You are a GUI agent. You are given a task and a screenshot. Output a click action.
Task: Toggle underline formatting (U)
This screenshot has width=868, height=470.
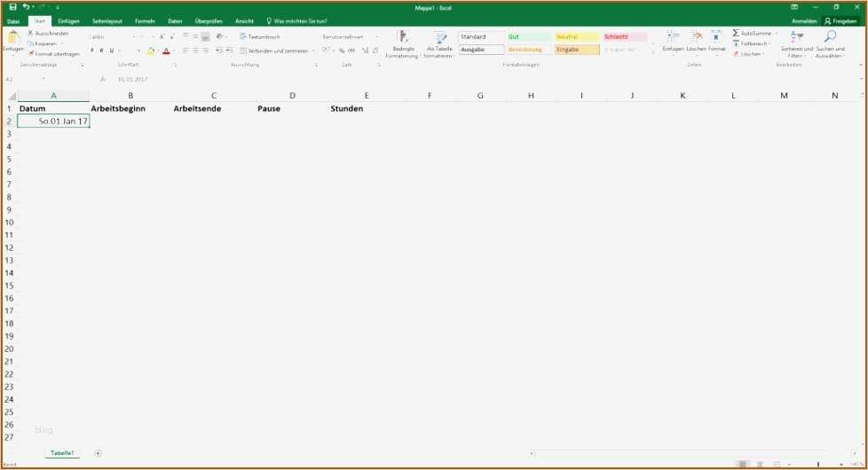(112, 51)
